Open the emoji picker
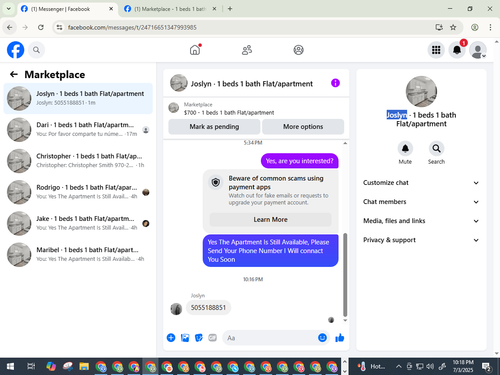The width and height of the screenshot is (500, 375). point(322,338)
